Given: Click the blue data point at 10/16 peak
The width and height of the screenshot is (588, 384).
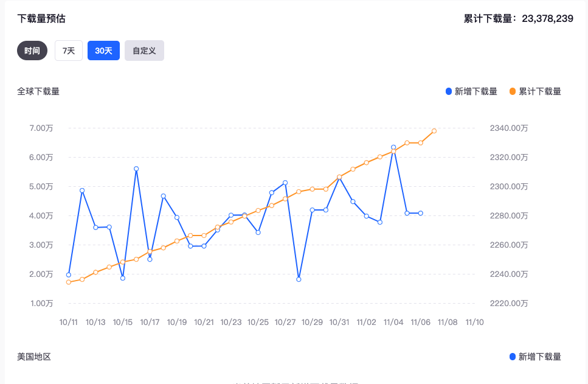Looking at the screenshot, I should (136, 169).
